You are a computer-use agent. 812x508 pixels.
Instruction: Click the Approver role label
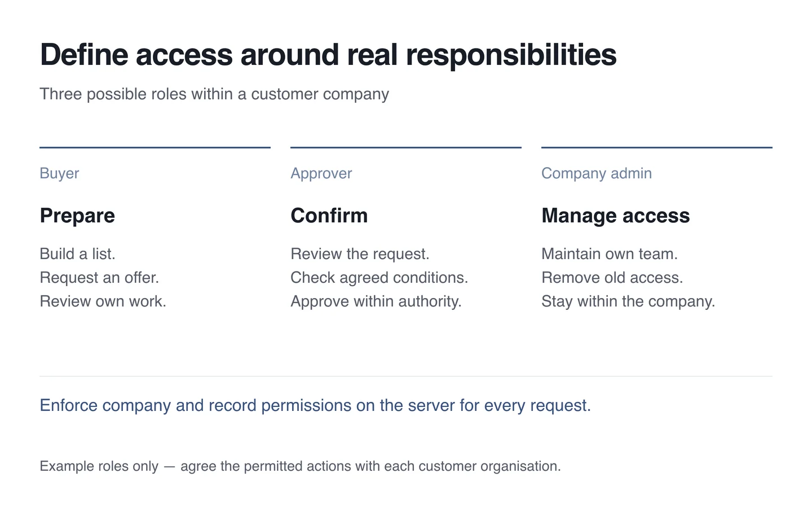321,173
